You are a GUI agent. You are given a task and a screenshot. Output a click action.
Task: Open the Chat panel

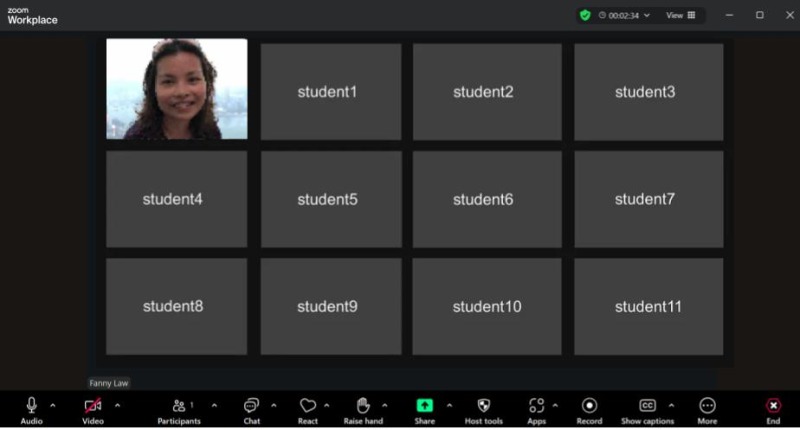pyautogui.click(x=251, y=406)
